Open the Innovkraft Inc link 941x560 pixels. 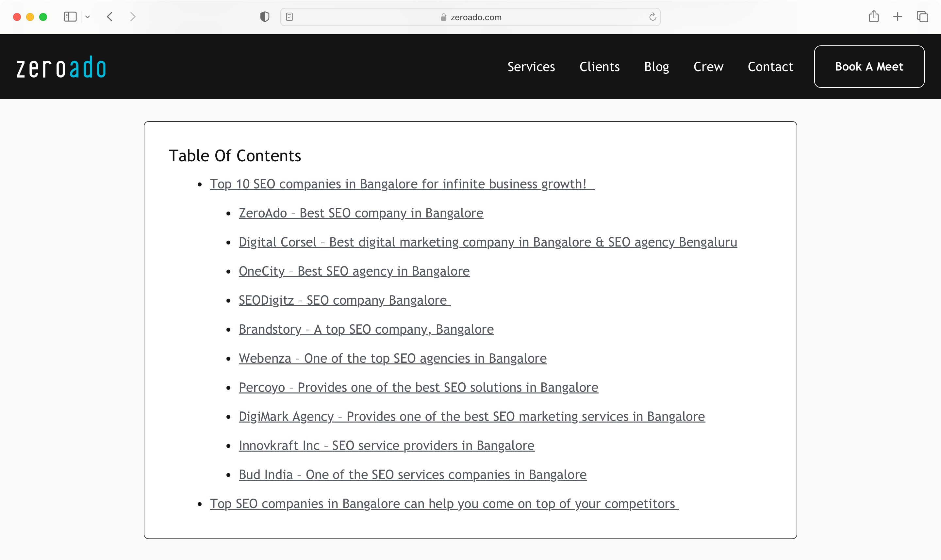coord(387,446)
